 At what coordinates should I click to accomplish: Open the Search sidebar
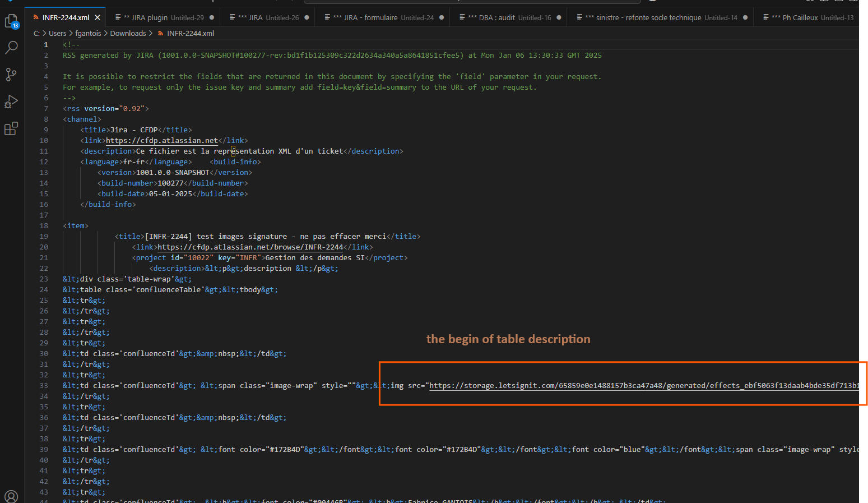(x=11, y=48)
